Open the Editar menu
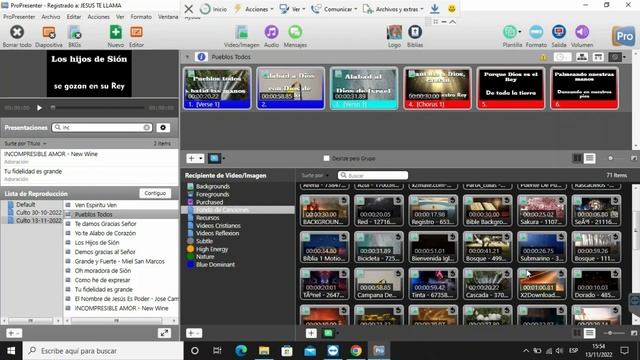Image resolution: width=640 pixels, height=360 pixels. coord(74,17)
